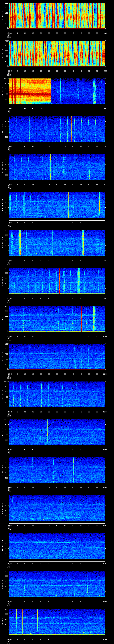This screenshot has width=114, height=644.
Task: Click the spectrogram panel starting at 18:06:00
Action: point(57,205)
